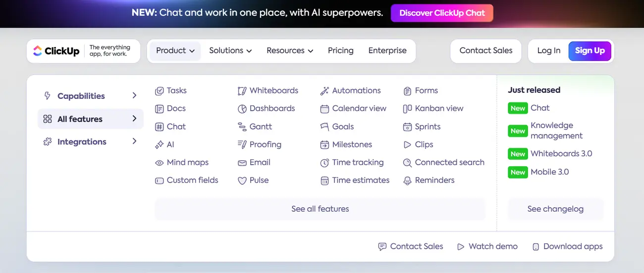The height and width of the screenshot is (273, 644).
Task: Select the Automations wand icon
Action: pyautogui.click(x=324, y=91)
